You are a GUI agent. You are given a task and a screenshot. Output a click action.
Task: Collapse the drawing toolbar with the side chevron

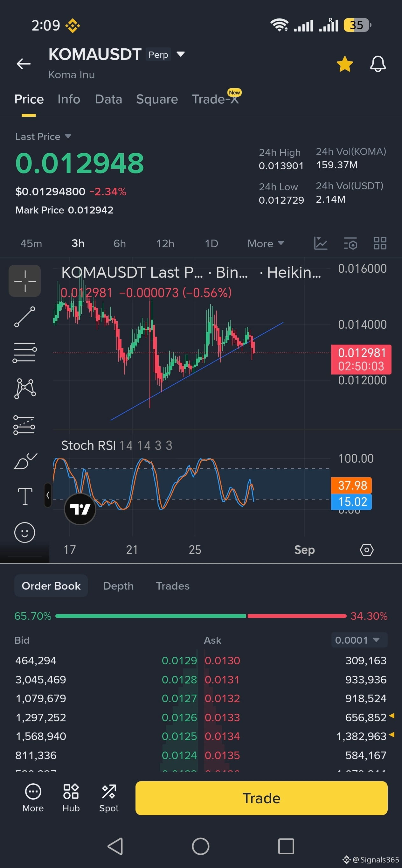click(48, 495)
